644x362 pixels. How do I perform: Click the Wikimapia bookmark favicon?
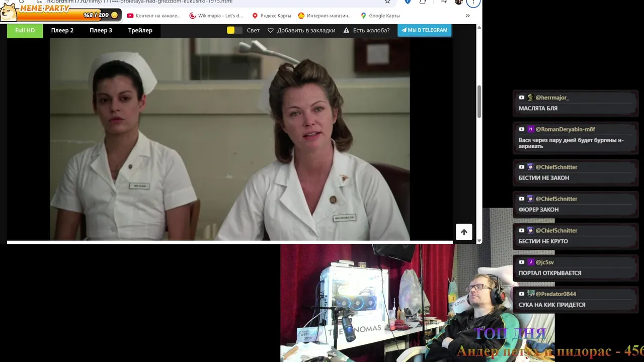coord(193,16)
